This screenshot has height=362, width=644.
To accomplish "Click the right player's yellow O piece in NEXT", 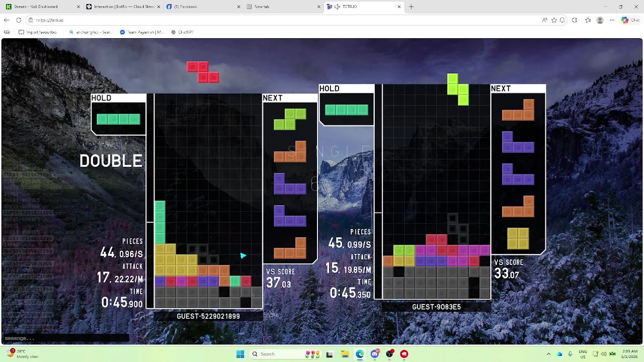I will [518, 239].
